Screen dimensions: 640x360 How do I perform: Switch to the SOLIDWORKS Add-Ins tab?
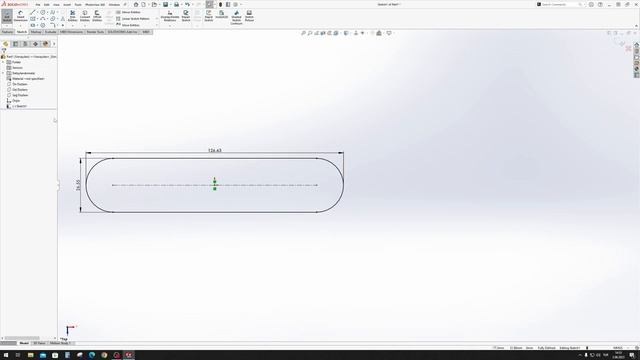click(122, 32)
